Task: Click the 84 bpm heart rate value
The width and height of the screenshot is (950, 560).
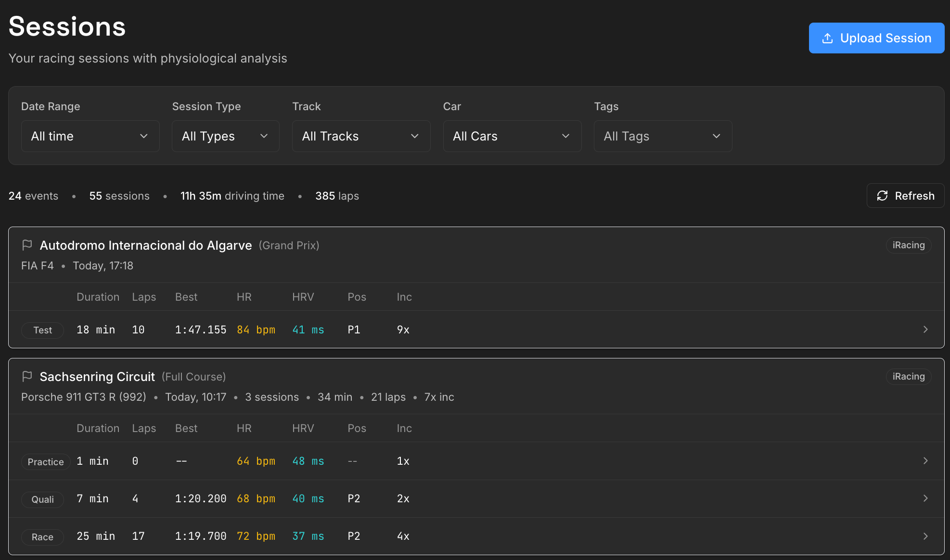Action: click(x=256, y=330)
